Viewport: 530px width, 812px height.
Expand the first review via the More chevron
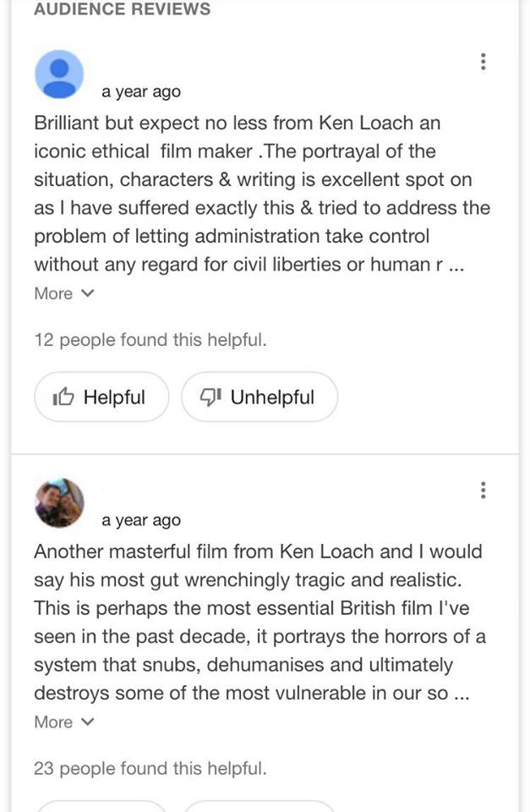pyautogui.click(x=87, y=294)
